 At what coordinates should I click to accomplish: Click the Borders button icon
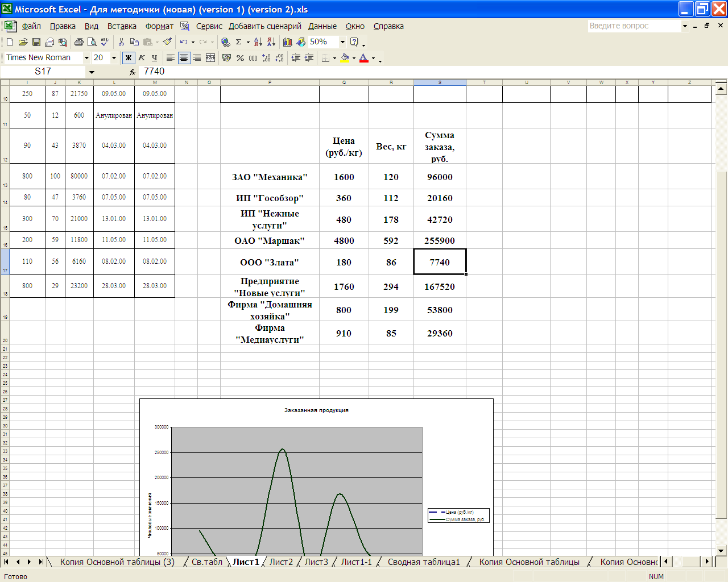click(325, 57)
